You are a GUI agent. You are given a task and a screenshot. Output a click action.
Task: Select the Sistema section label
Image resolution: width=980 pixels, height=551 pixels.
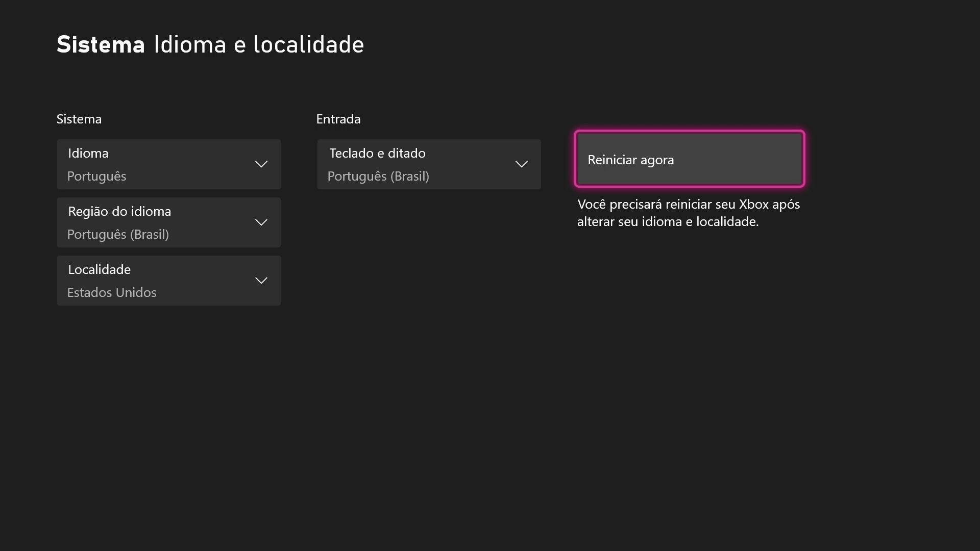point(79,119)
